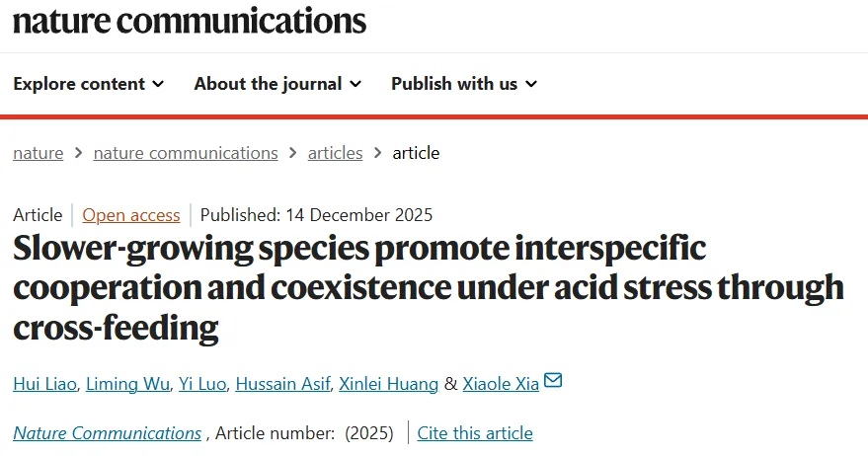Click Cite this article
Viewport: 868px width, 456px height.
pyautogui.click(x=475, y=433)
